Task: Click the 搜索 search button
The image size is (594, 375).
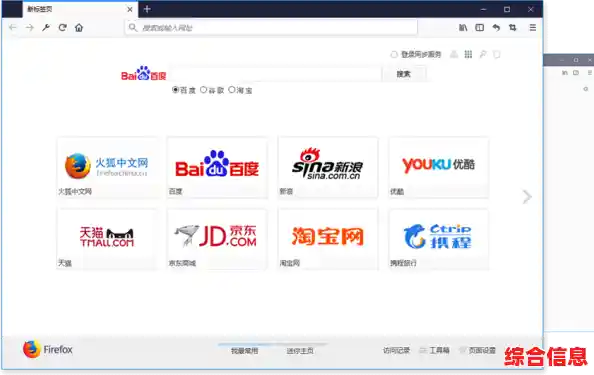Action: (404, 74)
